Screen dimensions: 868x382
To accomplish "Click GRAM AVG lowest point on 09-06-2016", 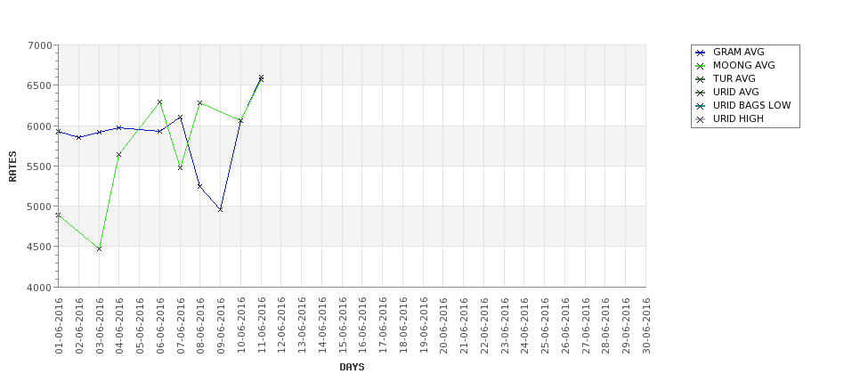I will 220,209.
